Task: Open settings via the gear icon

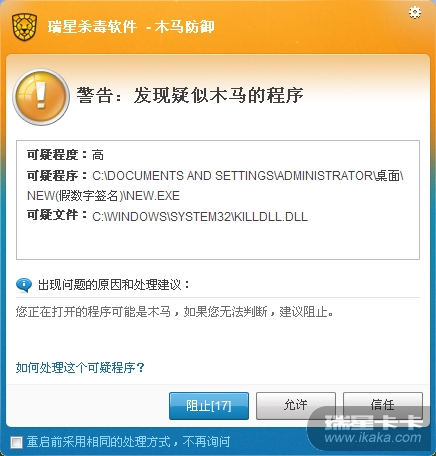Action: coord(415,12)
